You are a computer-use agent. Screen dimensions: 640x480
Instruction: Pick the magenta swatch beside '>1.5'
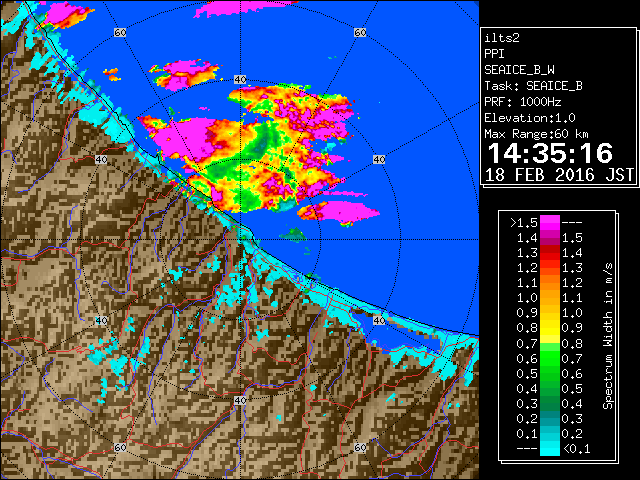pyautogui.click(x=550, y=223)
